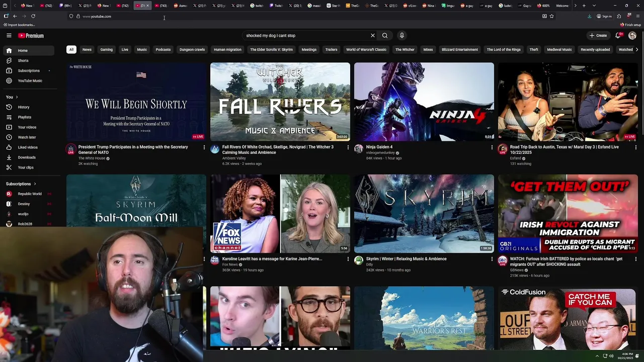Open options for Karoline Leavitt video

click(x=348, y=259)
